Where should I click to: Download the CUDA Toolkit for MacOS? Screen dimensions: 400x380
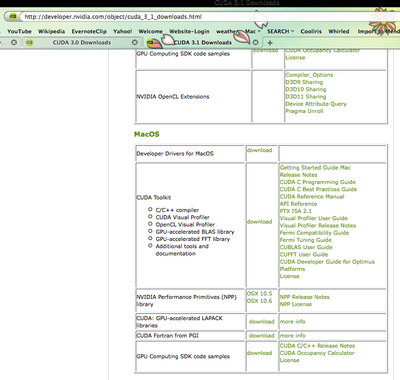259,222
